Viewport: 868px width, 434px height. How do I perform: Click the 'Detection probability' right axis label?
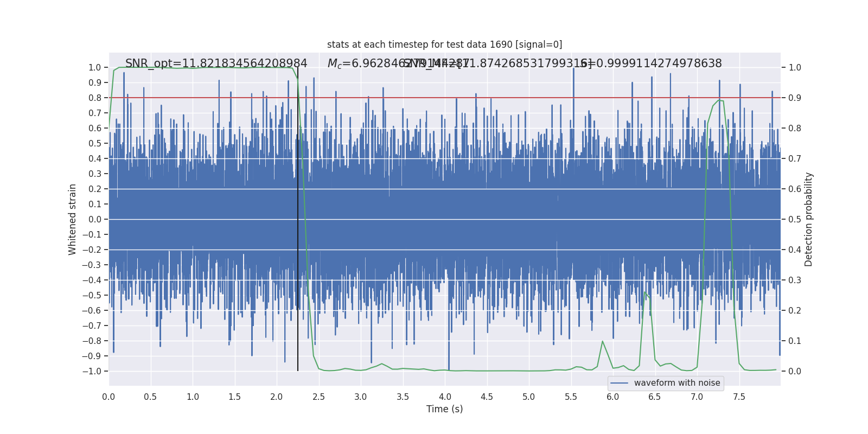coord(808,219)
